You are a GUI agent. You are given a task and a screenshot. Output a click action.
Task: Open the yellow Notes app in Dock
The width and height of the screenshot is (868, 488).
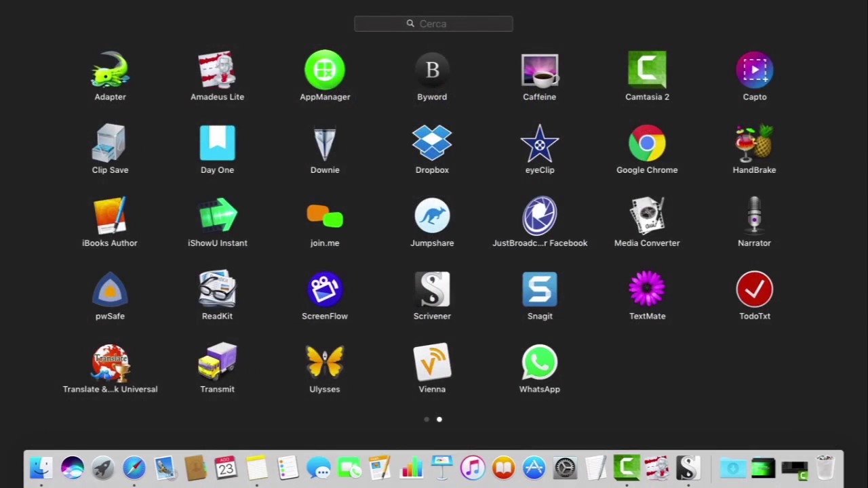(257, 468)
